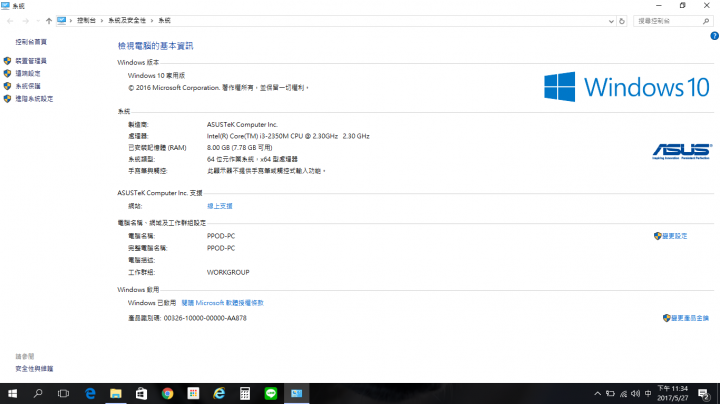Show hidden tray icons chevron
This screenshot has height=404, width=720.
[x=597, y=393]
